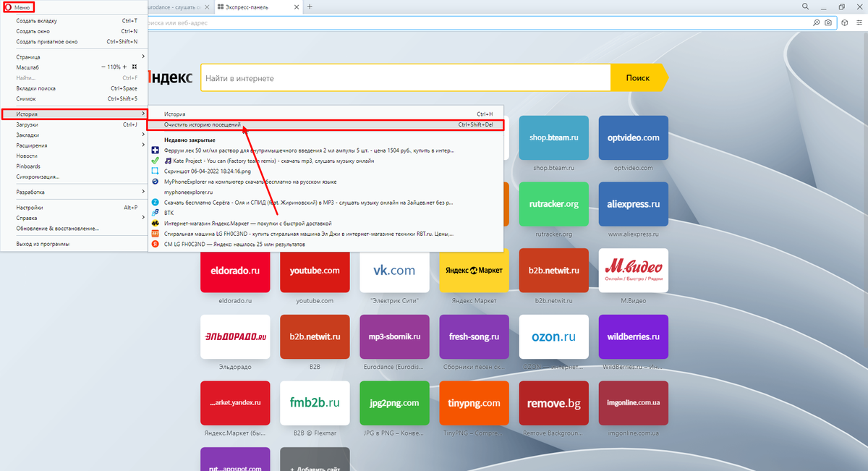Viewport: 868px width, 471px height.
Task: Expand the Страница submenu
Action: [74, 56]
